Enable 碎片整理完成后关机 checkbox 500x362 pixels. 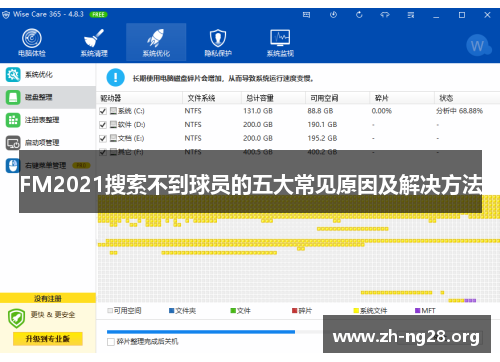point(111,342)
